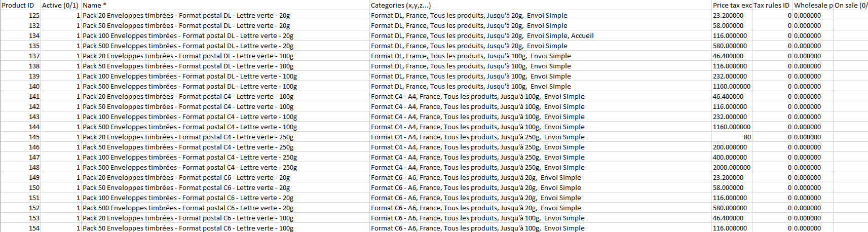Screen dimensions: 868x232
Task: Click the Price tax exc header
Action: 732,5
